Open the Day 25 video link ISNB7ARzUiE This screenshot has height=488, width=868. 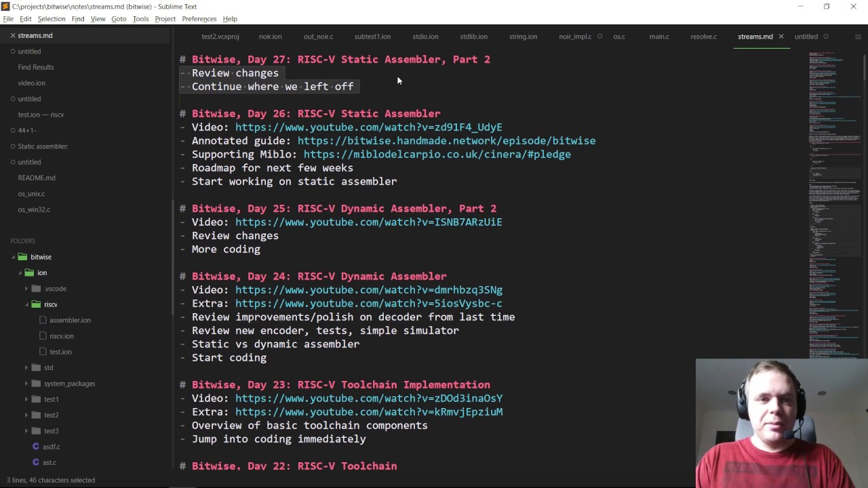pyautogui.click(x=369, y=222)
